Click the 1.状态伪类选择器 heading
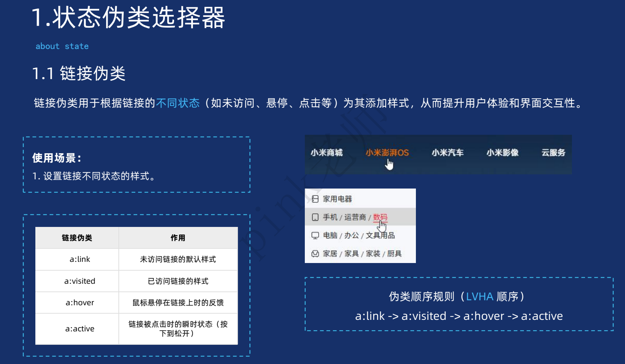This screenshot has width=625, height=364. 128,18
